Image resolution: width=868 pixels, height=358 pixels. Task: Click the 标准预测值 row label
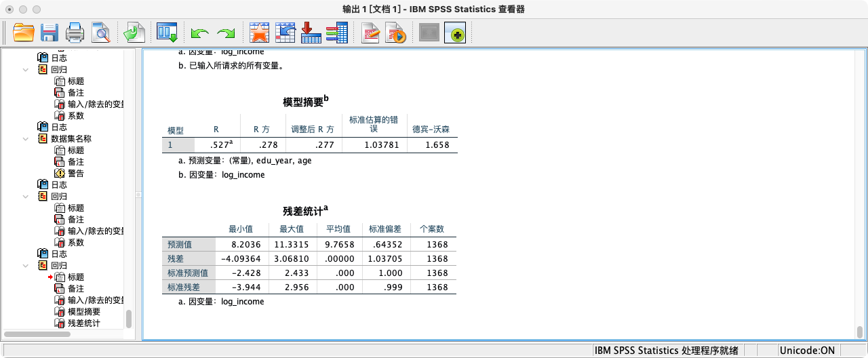(x=188, y=273)
